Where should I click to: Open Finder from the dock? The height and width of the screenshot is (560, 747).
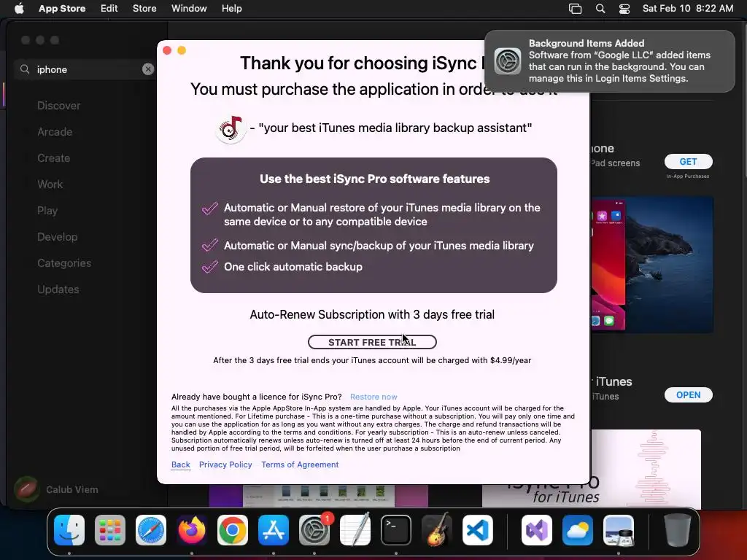(69, 530)
